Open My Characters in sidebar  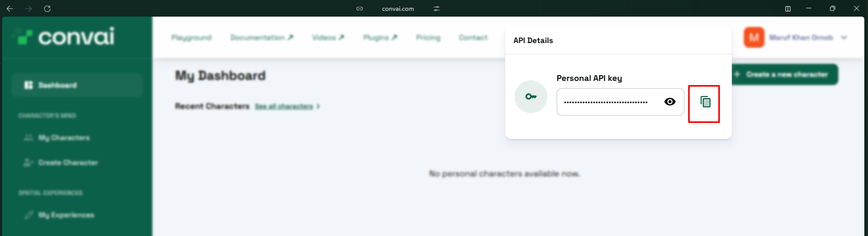[x=63, y=138]
